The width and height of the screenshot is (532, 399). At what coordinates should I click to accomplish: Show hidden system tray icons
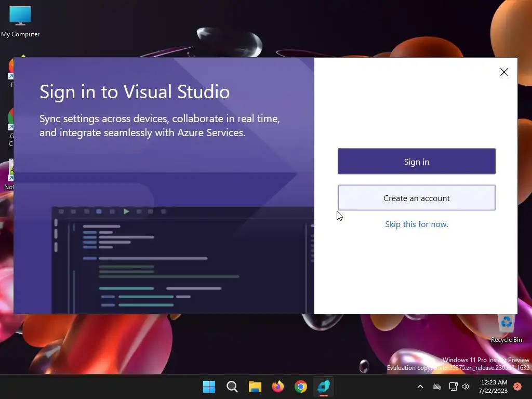(420, 387)
